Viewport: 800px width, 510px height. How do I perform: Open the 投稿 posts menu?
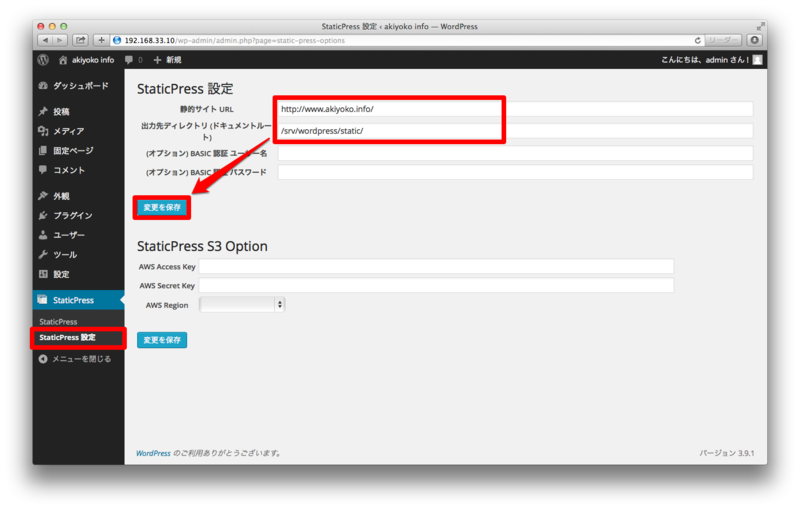79,112
